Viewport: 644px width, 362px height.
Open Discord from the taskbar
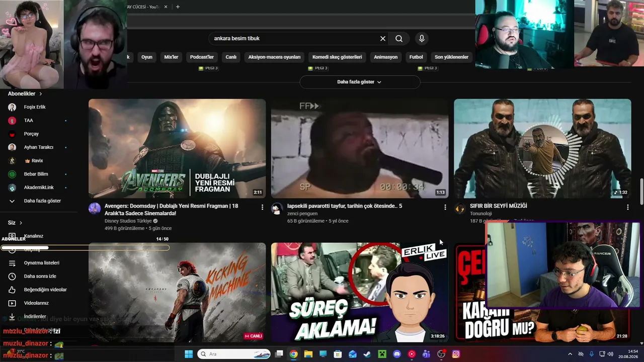397,354
